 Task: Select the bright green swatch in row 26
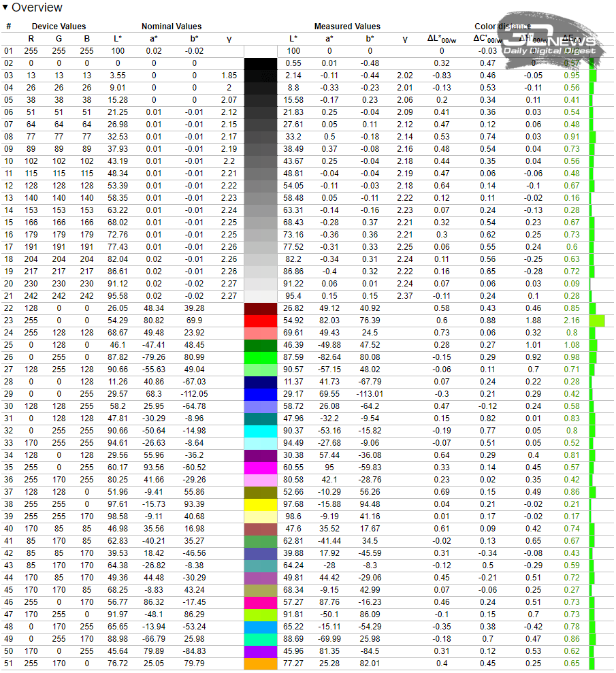click(261, 357)
